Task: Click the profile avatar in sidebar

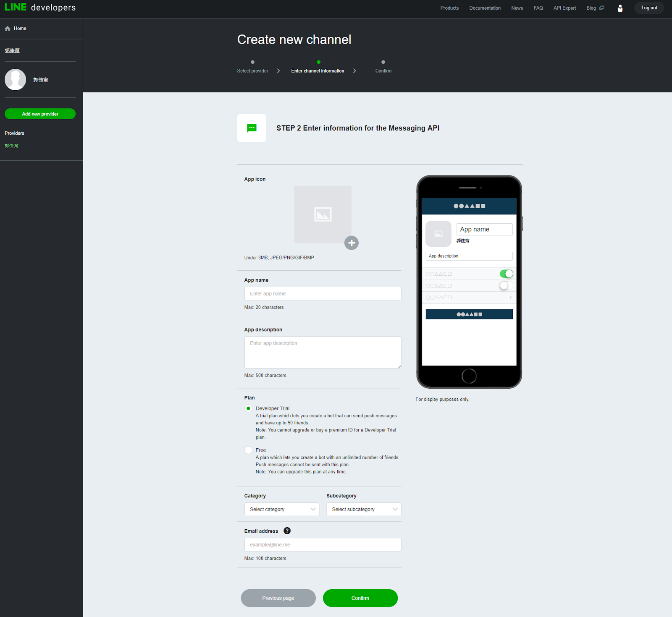Action: [16, 79]
